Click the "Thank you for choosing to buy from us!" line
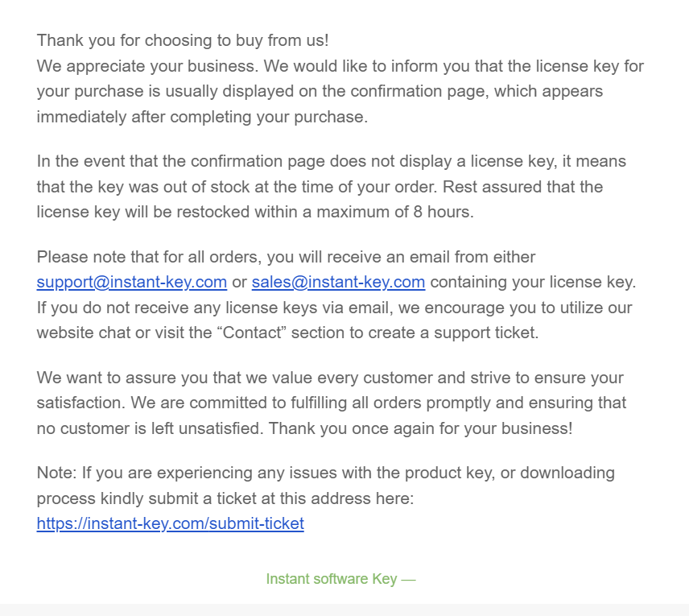Screen dimensions: 689x616 click(183, 40)
